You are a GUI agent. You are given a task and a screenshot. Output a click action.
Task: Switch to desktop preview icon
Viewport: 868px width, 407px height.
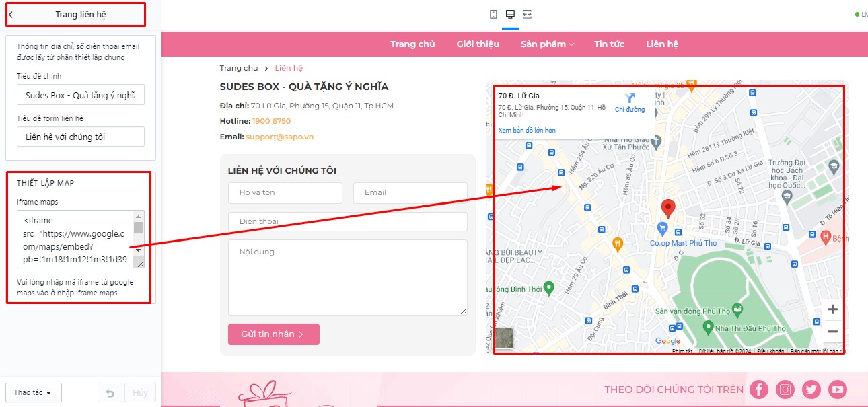point(510,14)
